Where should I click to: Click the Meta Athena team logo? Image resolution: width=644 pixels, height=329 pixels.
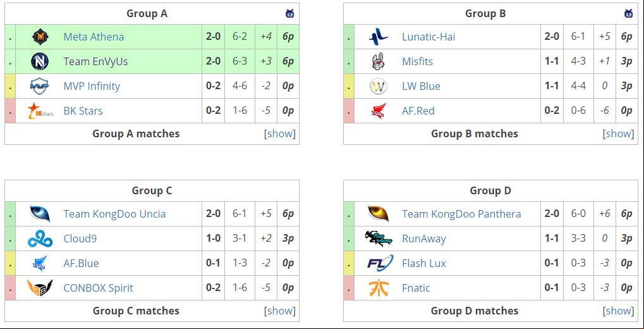[x=40, y=37]
